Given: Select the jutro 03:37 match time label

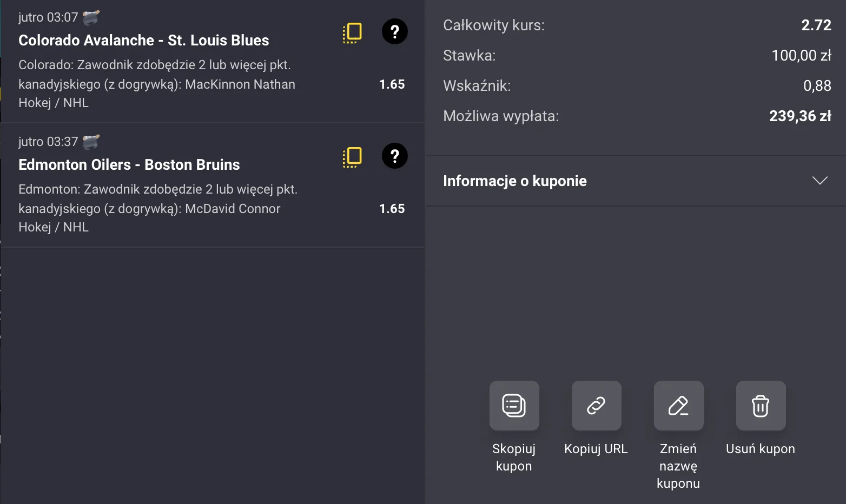Looking at the screenshot, I should [x=50, y=141].
